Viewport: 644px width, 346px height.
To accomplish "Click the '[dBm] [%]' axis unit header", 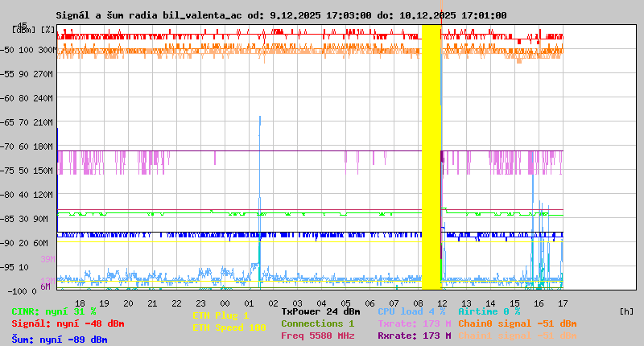I will [x=34, y=30].
